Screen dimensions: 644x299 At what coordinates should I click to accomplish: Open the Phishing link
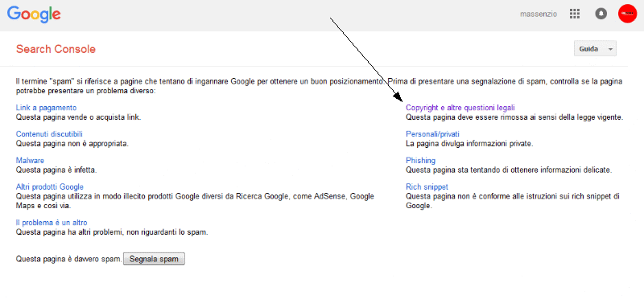420,161
